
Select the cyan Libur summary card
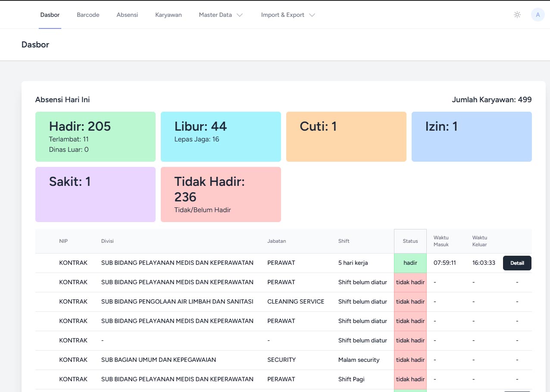coord(221,137)
